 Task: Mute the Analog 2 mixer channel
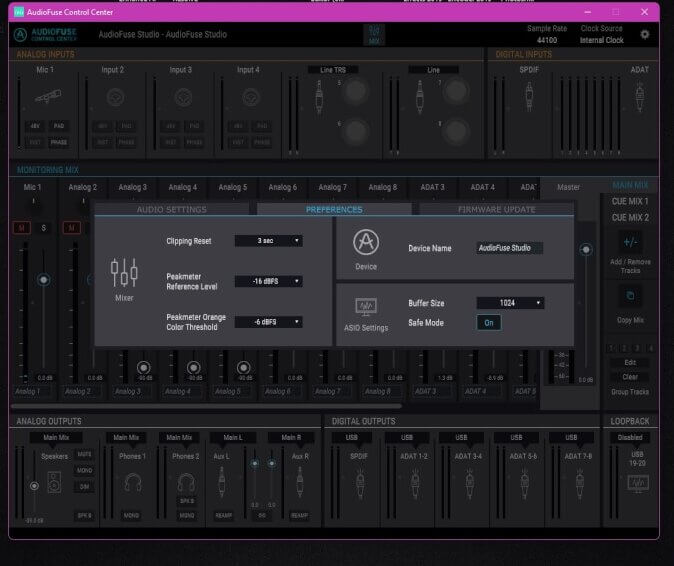pos(71,228)
